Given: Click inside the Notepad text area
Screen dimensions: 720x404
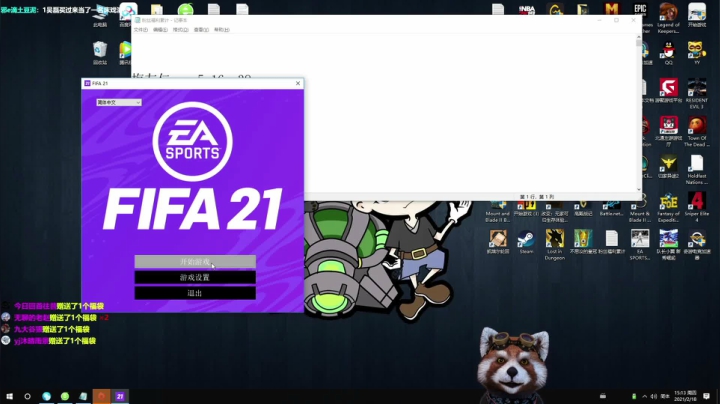Looking at the screenshot, I should [383, 112].
